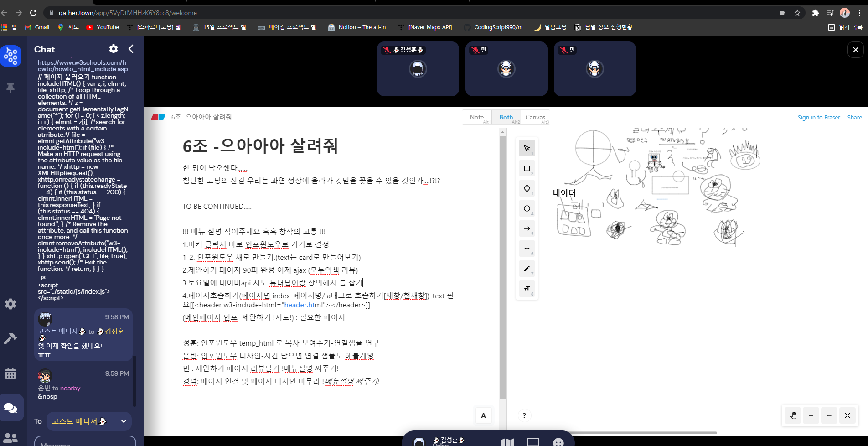The width and height of the screenshot is (868, 446).
Task: Open the w3schools URL in chat
Action: point(83,66)
